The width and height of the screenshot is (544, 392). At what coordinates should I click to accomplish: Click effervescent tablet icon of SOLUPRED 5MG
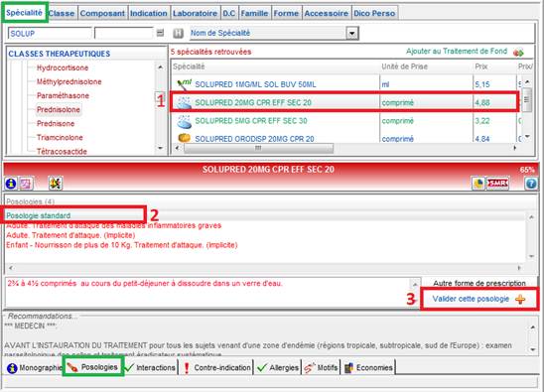(x=185, y=121)
